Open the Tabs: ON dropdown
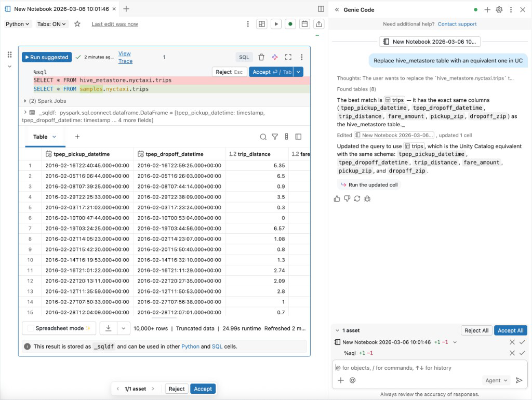 (51, 24)
